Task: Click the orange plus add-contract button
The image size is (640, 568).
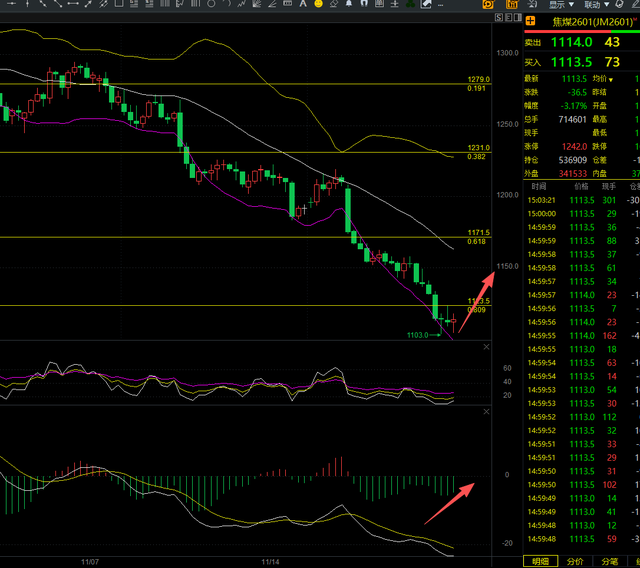Action: [x=530, y=21]
